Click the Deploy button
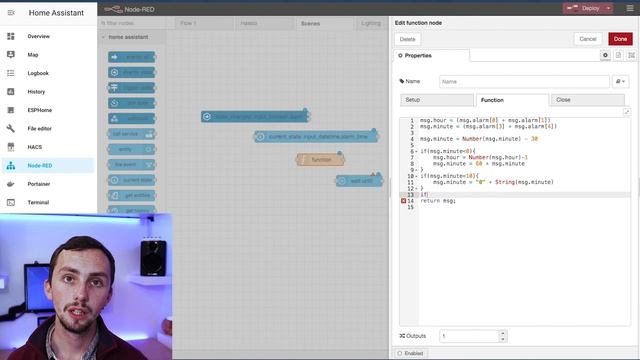 (x=584, y=8)
